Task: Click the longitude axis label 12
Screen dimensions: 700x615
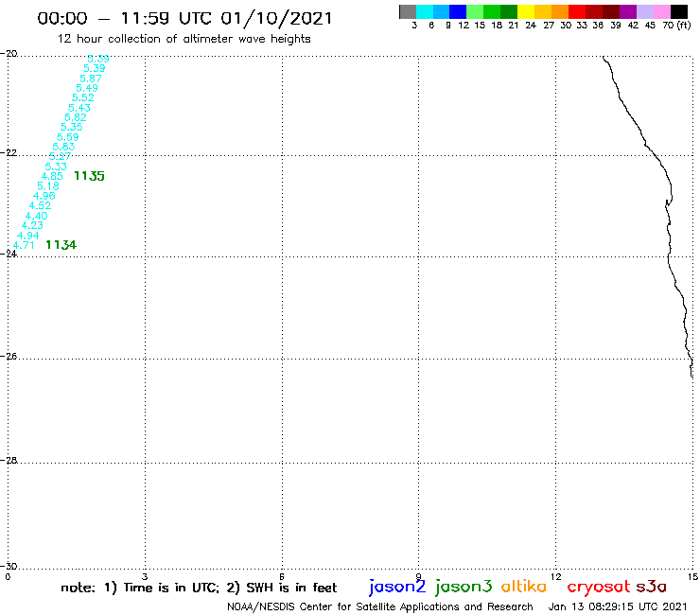Action: coord(556,576)
